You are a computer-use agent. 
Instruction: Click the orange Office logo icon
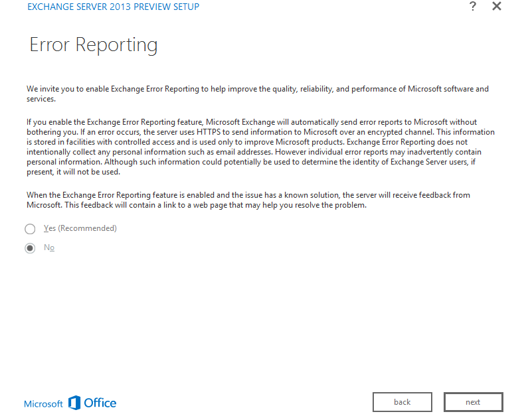coord(74,403)
